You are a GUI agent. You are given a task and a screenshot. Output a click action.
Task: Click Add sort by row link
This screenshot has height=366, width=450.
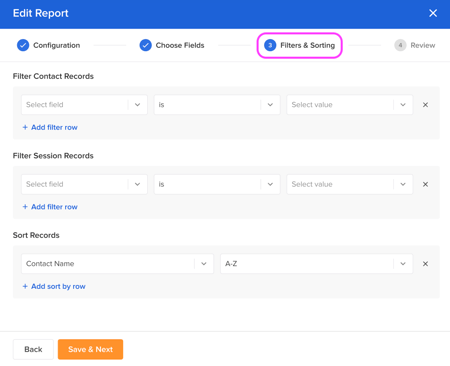pyautogui.click(x=54, y=286)
